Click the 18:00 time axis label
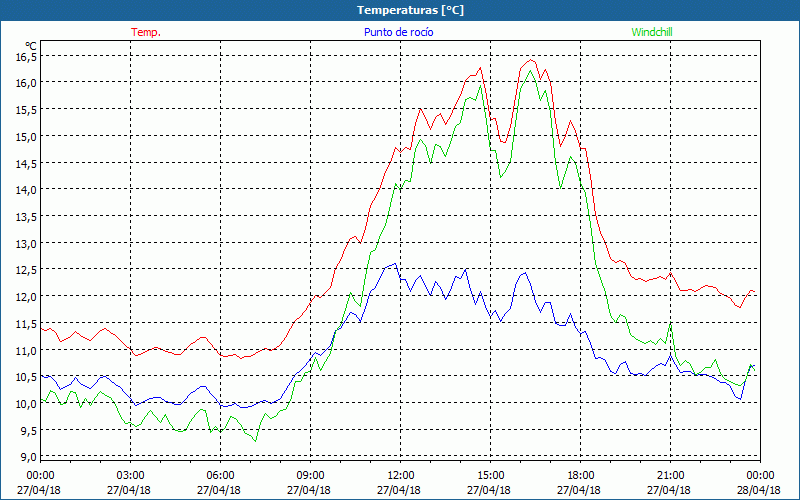 click(x=580, y=475)
